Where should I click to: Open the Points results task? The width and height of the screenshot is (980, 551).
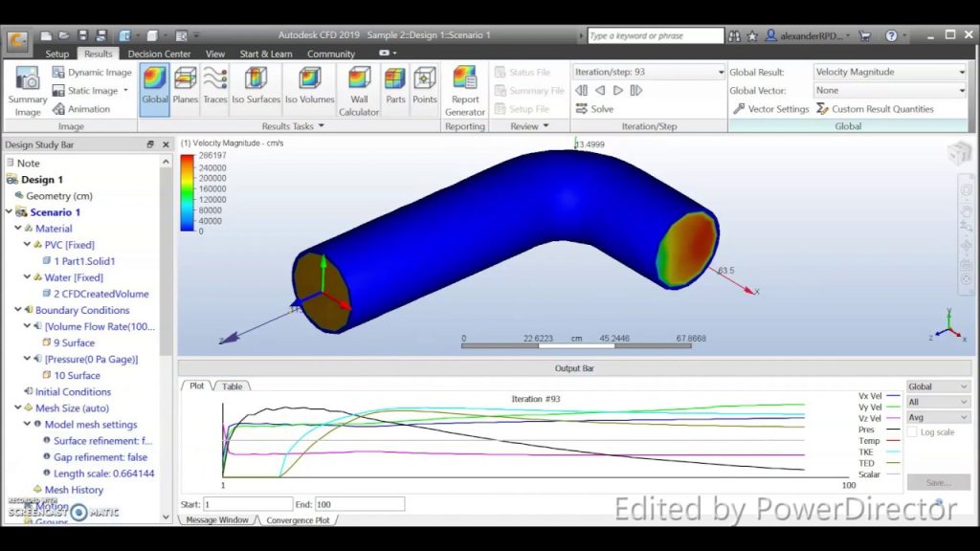coord(424,85)
